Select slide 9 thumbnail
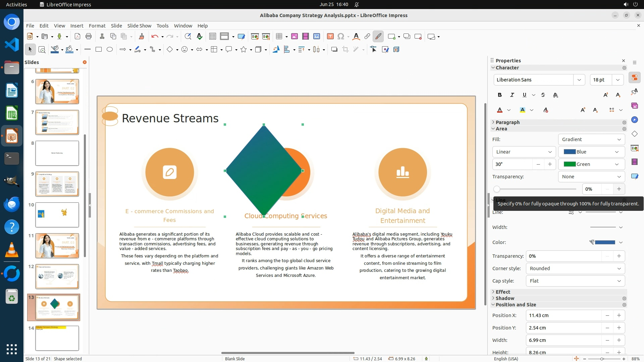The height and width of the screenshot is (362, 644). 57,184
